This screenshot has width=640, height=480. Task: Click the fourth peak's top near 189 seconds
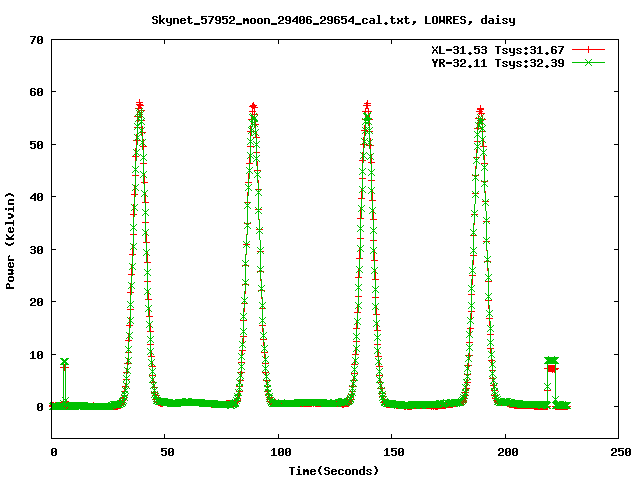point(480,110)
